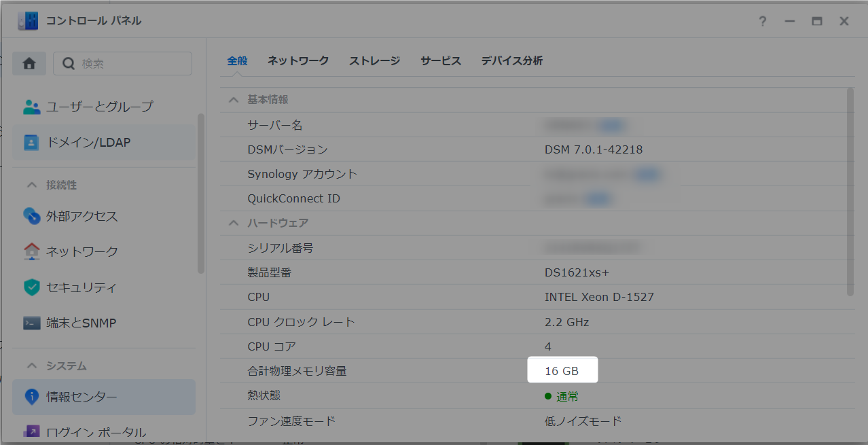Switch to the 全般 tab
The width and height of the screenshot is (868, 445).
click(237, 60)
